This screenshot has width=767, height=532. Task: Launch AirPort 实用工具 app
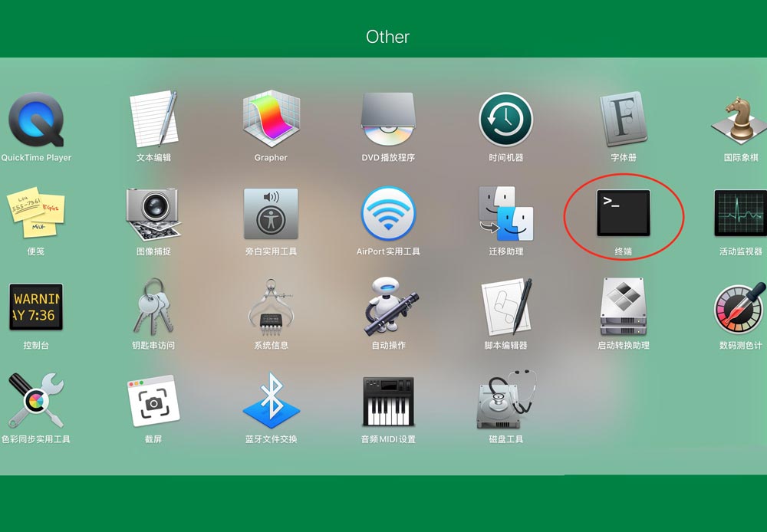388,213
